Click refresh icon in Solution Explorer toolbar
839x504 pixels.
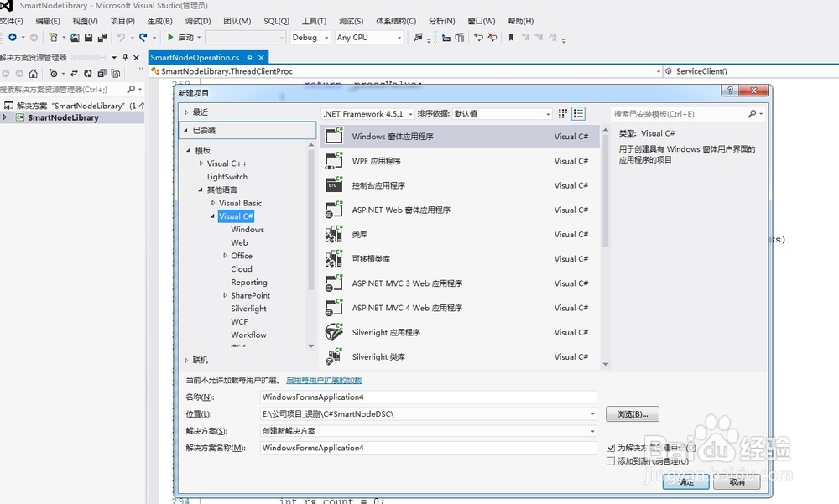pos(88,73)
